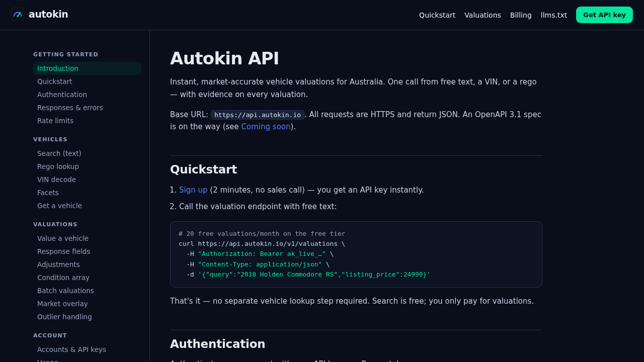Click the VALUATIONS sidebar heading

click(55, 225)
